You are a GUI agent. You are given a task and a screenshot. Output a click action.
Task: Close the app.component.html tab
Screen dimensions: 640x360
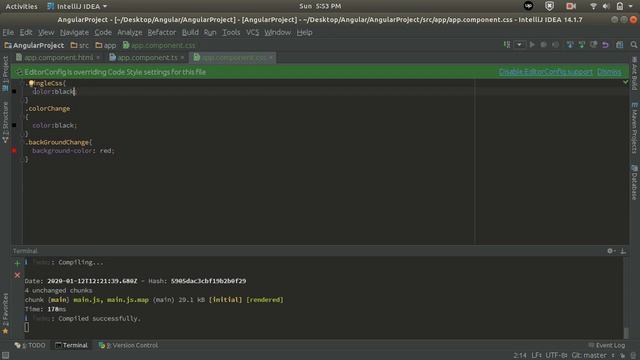pyautogui.click(x=98, y=58)
